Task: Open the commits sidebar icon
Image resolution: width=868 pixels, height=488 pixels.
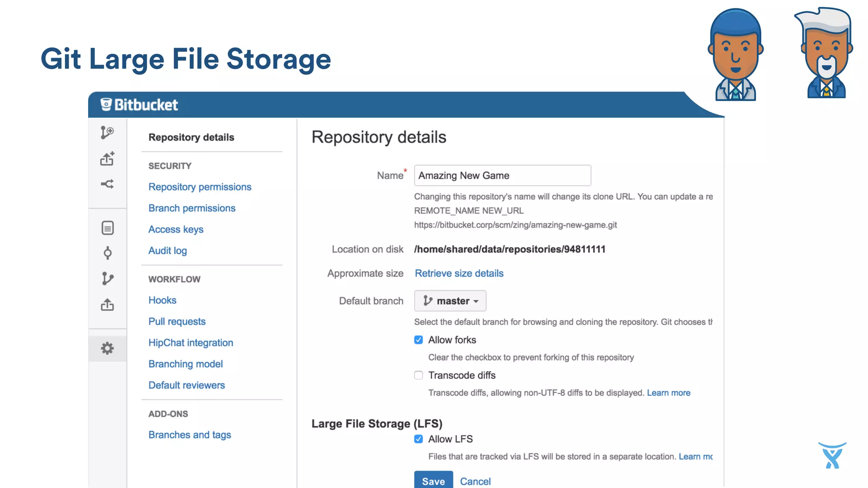Action: coord(108,253)
